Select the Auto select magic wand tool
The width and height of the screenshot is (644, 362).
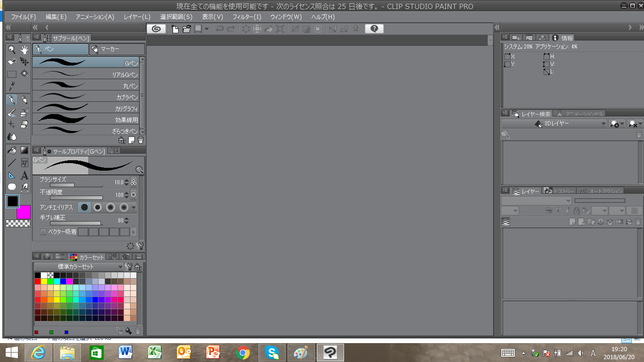25,74
